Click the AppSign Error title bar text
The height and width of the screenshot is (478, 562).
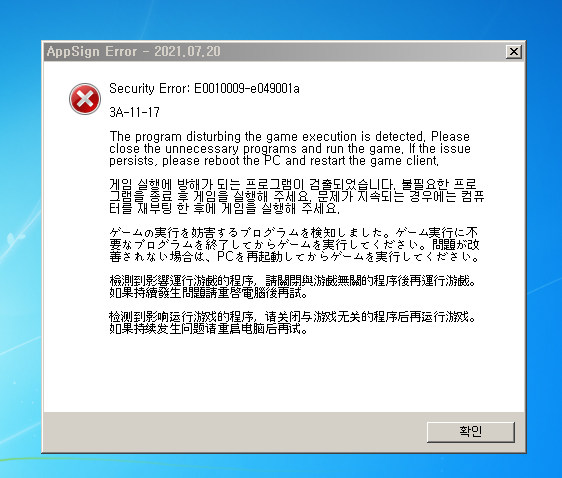click(92, 51)
